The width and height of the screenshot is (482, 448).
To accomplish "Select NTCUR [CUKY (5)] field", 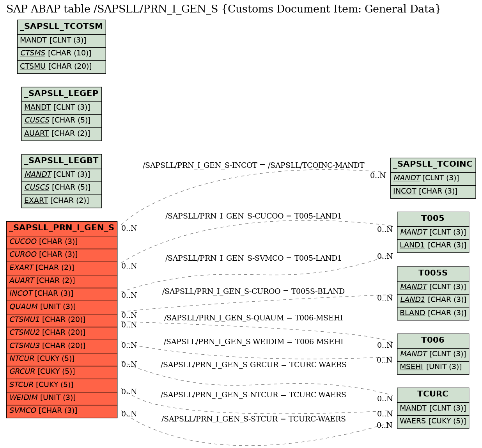I will coord(62,359).
